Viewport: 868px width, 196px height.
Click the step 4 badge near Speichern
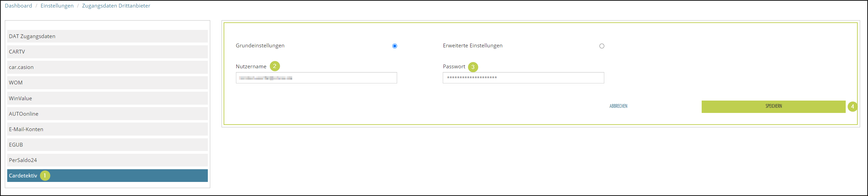852,106
